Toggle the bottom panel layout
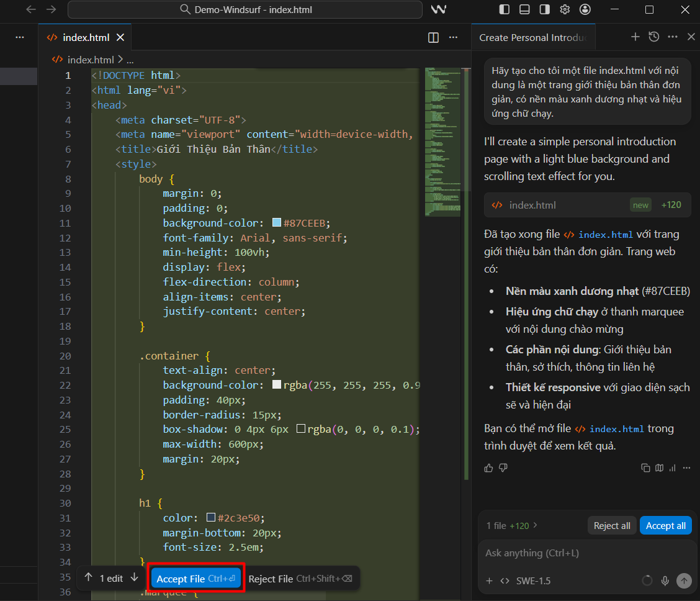This screenshot has width=700, height=601. coord(524,9)
